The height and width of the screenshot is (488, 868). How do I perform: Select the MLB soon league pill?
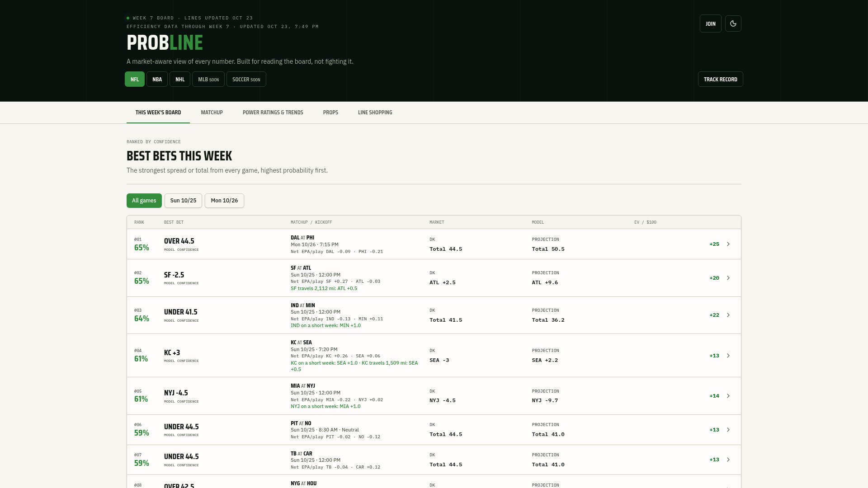coord(208,79)
